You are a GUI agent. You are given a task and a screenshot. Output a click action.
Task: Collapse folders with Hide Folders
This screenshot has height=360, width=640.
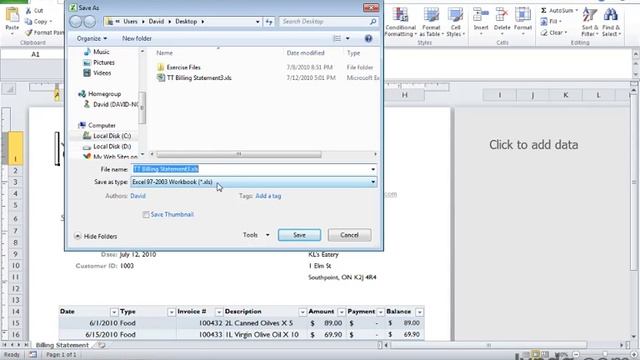click(x=96, y=236)
